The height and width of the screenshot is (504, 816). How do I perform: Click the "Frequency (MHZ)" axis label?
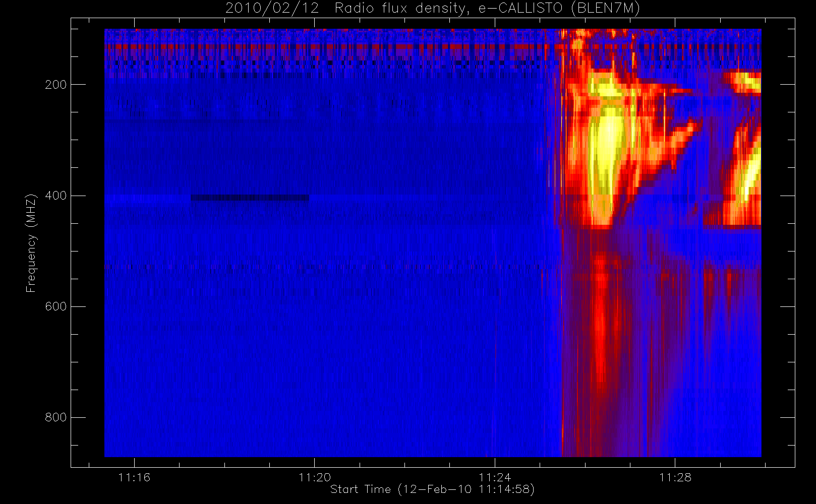31,243
